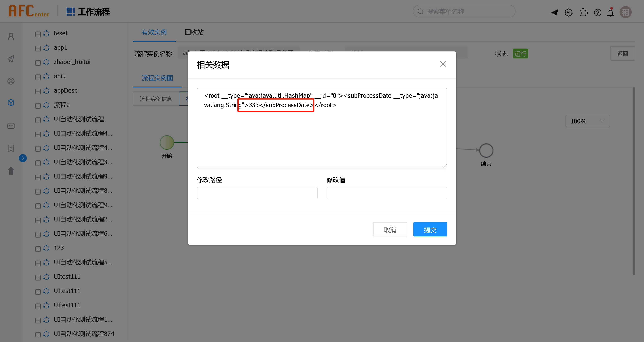Select the user profile icon in the left sidebar
The width and height of the screenshot is (644, 342).
[11, 36]
